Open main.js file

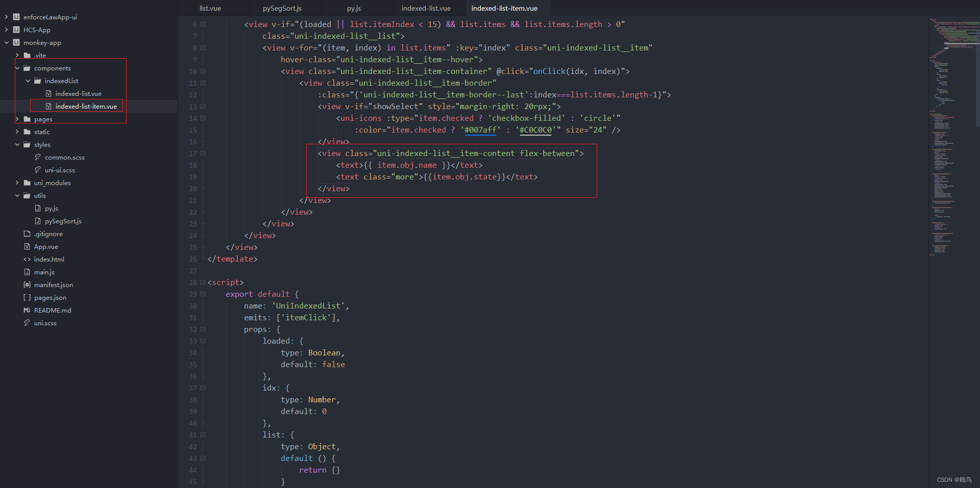(x=44, y=272)
